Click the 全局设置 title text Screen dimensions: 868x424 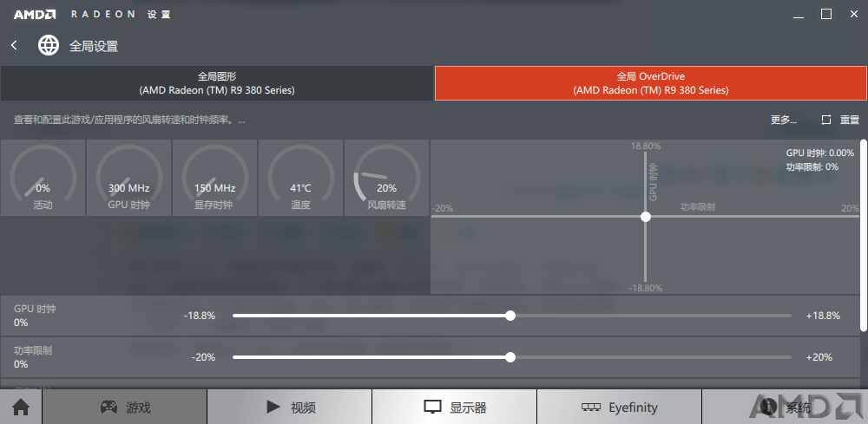coord(94,46)
